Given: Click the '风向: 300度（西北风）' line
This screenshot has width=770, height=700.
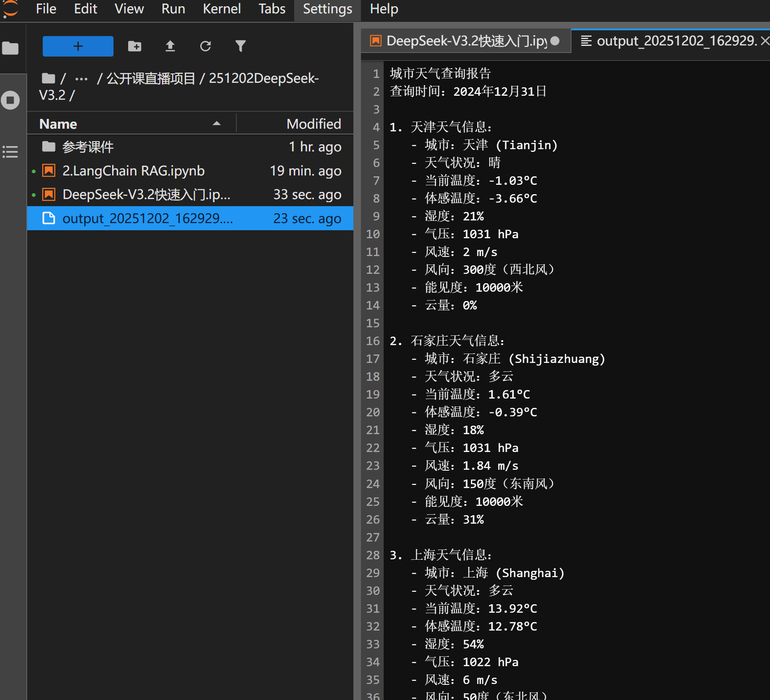Looking at the screenshot, I should (x=483, y=269).
